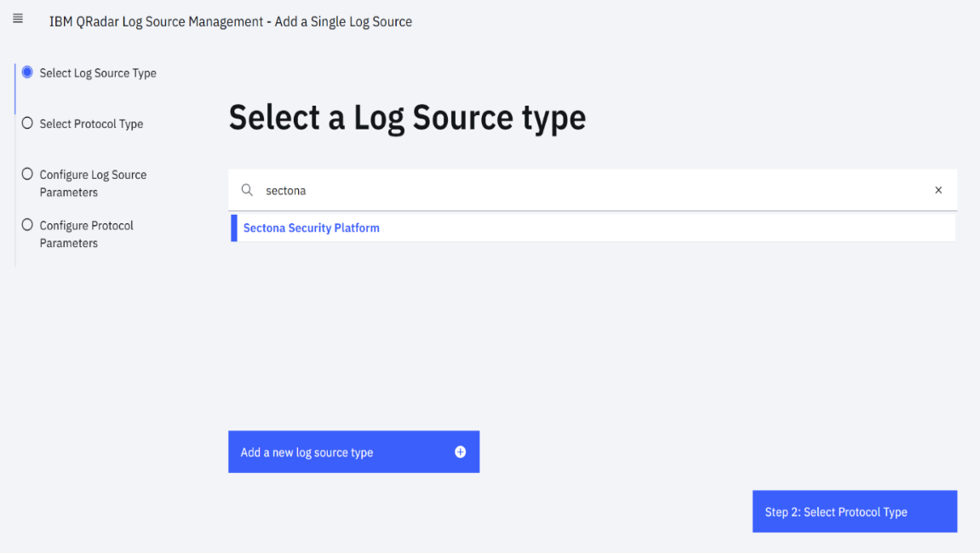Select the Select Protocol Type step radio
This screenshot has width=980, height=553.
click(x=26, y=124)
